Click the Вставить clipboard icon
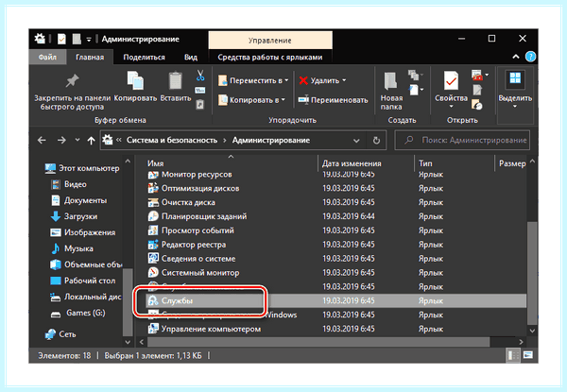The image size is (567, 392). [176, 80]
